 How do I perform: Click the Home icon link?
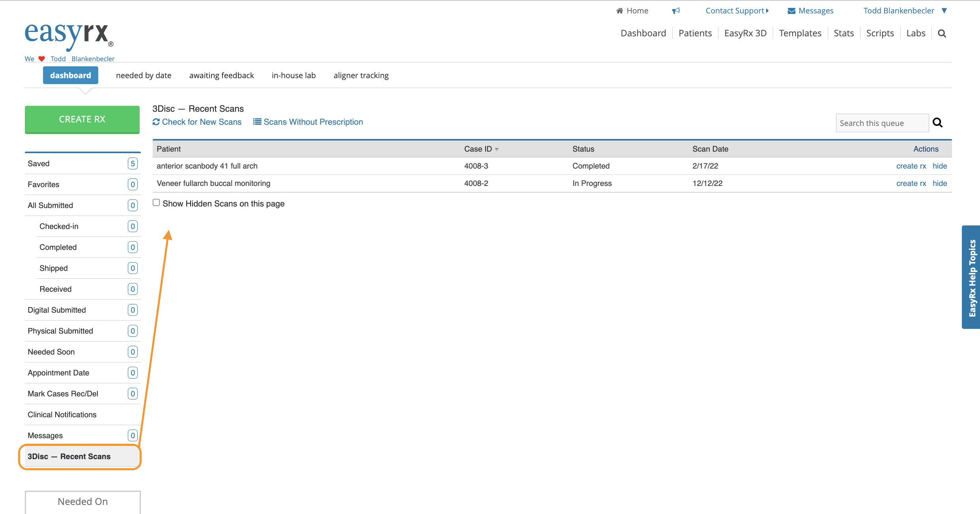pyautogui.click(x=632, y=11)
